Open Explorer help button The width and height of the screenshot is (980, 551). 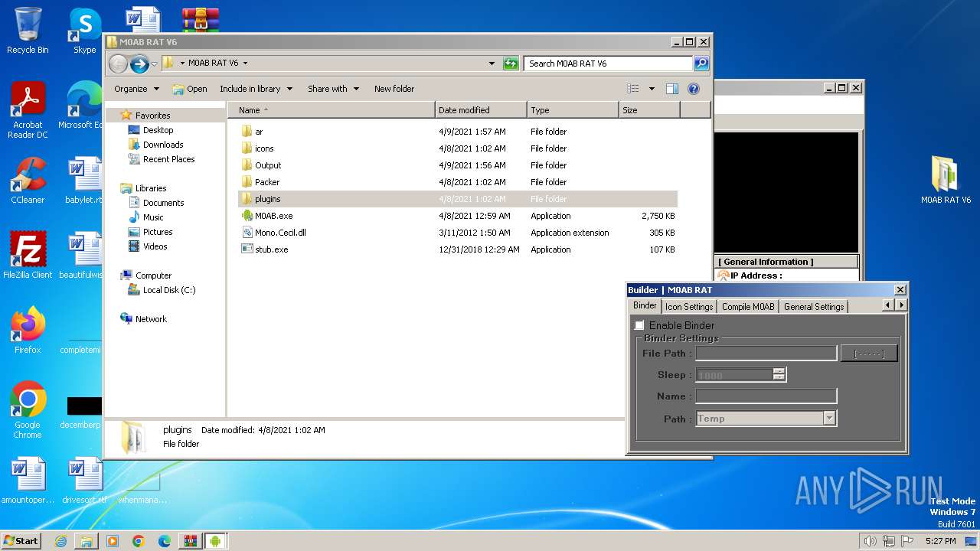(x=694, y=89)
